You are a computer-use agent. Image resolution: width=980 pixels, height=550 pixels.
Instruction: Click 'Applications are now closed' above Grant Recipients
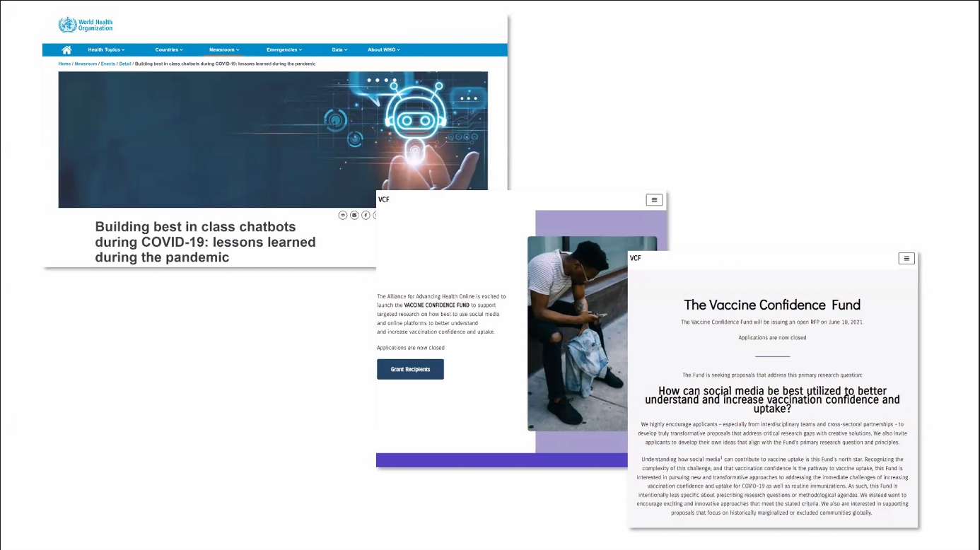(411, 348)
